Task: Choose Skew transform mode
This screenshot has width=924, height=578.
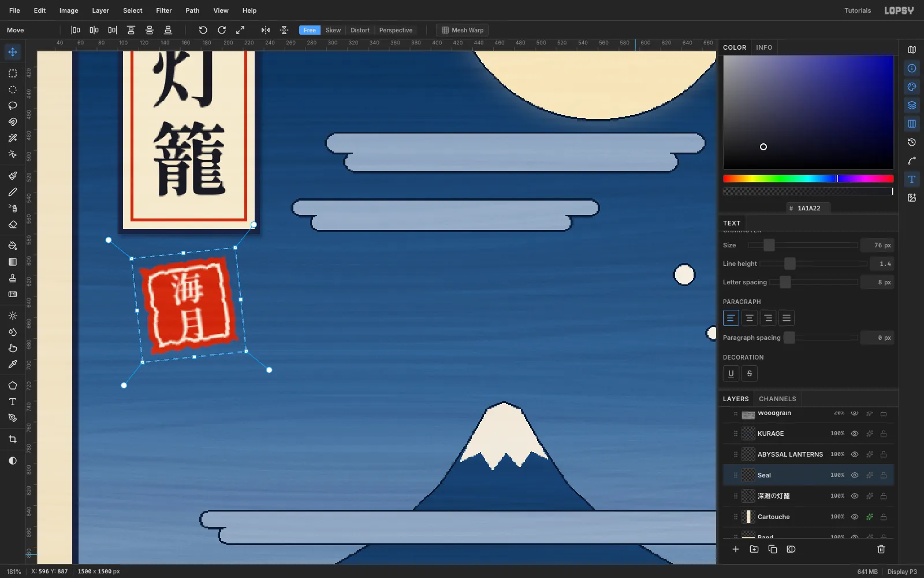Action: pos(333,30)
